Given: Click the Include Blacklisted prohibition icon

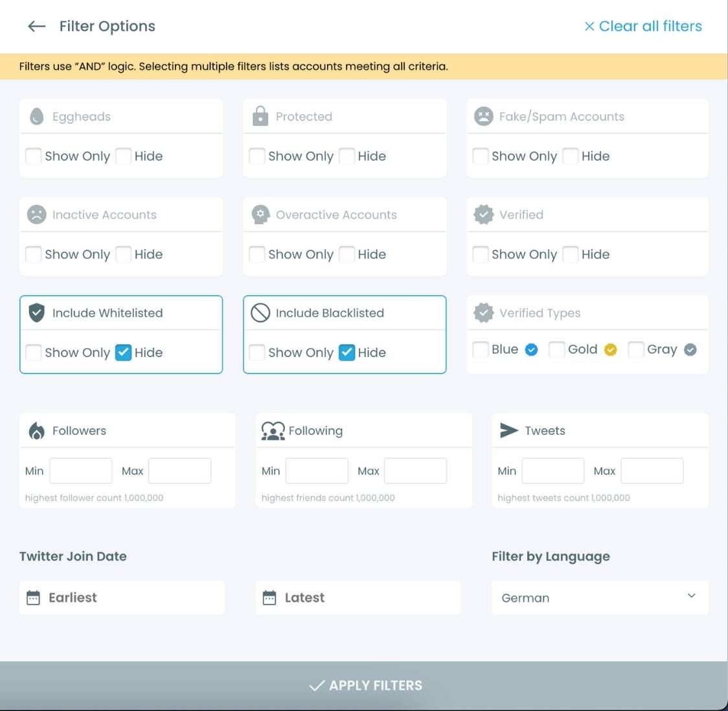Looking at the screenshot, I should coord(260,312).
